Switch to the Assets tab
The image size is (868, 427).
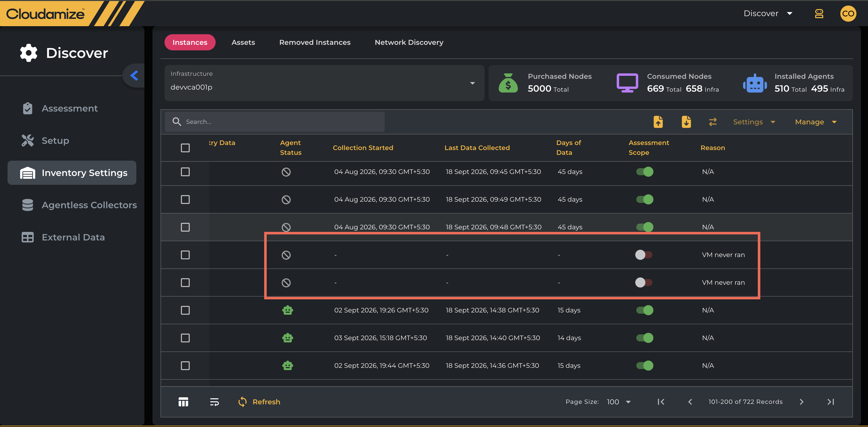coord(243,42)
